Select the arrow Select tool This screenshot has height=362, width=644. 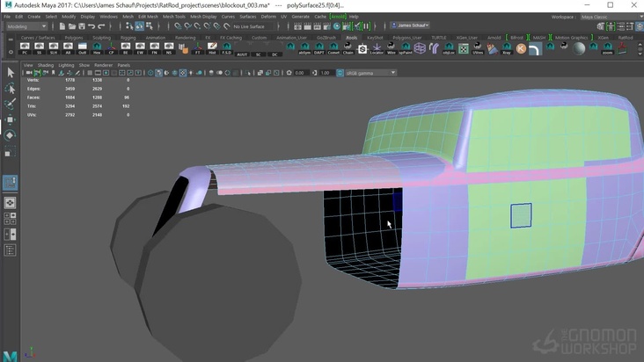point(10,73)
